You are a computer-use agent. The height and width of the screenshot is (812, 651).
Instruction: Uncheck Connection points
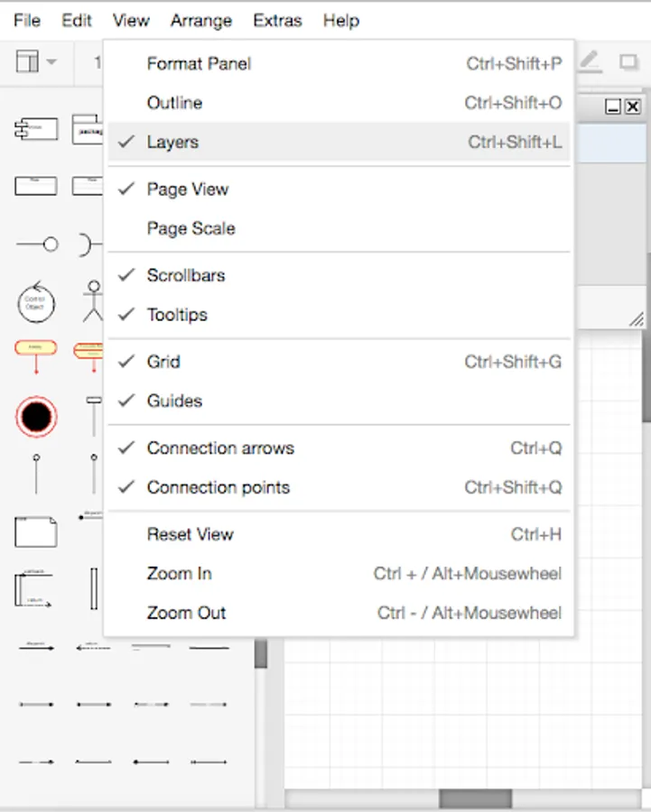[218, 487]
